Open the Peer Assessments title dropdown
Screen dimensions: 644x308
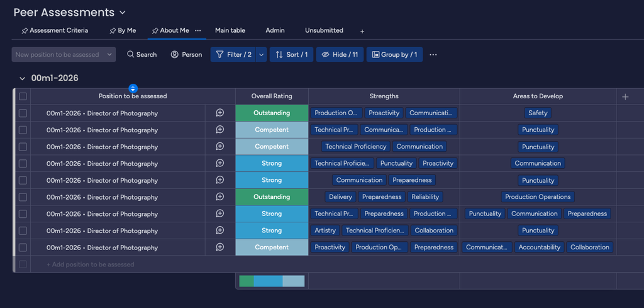[123, 13]
